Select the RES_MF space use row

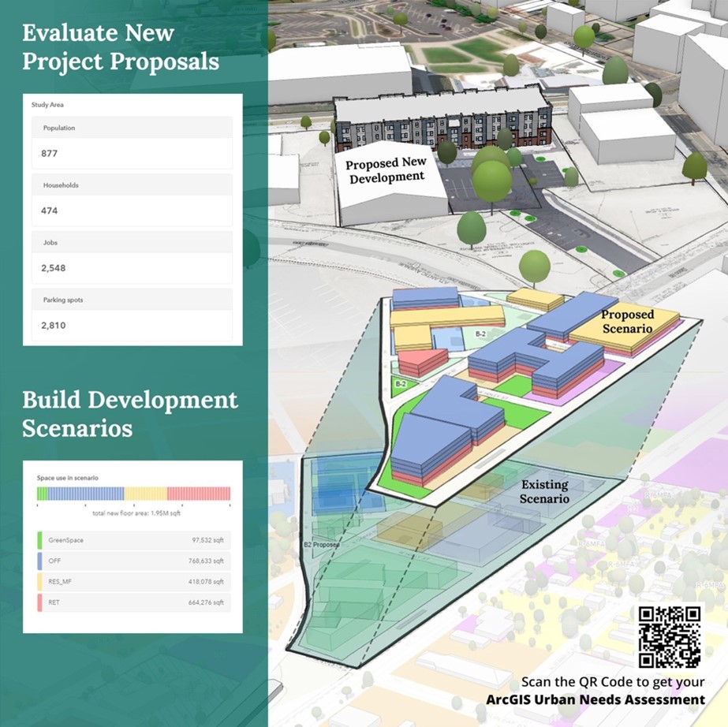click(x=133, y=582)
